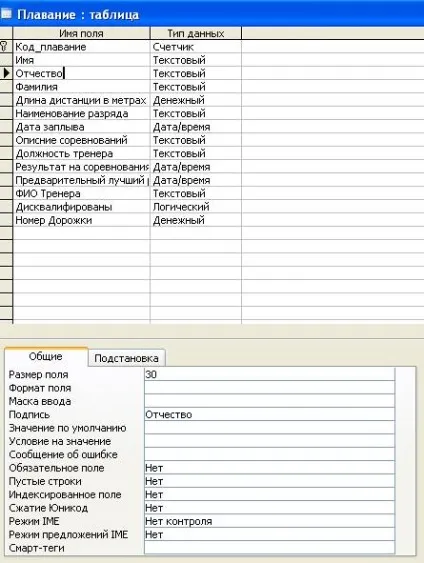The image size is (424, 563).
Task: Open Денежный type for Номер Дорожки
Action: 196,220
